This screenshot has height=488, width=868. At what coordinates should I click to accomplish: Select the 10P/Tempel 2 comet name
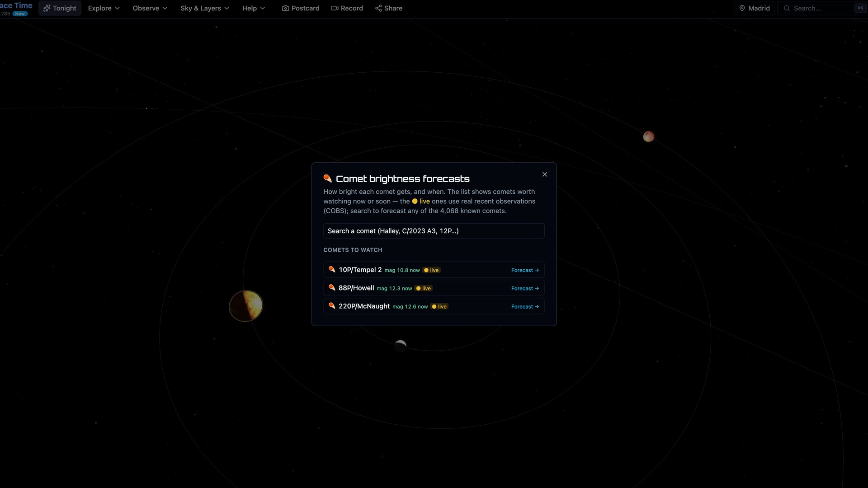[360, 270]
